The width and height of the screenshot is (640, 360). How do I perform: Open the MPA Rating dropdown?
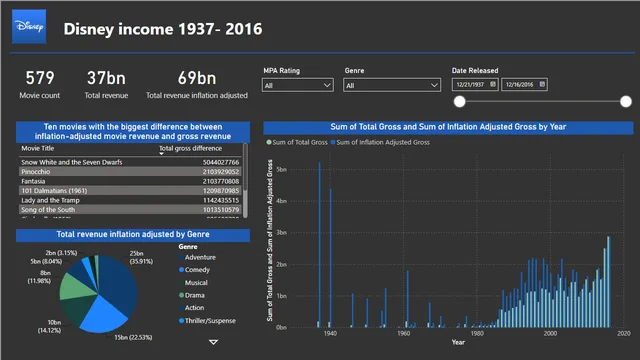(x=298, y=85)
